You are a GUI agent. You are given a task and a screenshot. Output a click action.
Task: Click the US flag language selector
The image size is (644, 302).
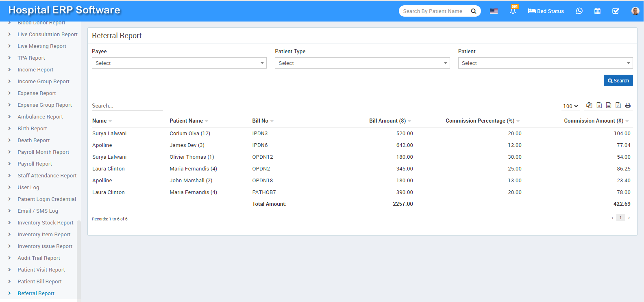click(494, 11)
